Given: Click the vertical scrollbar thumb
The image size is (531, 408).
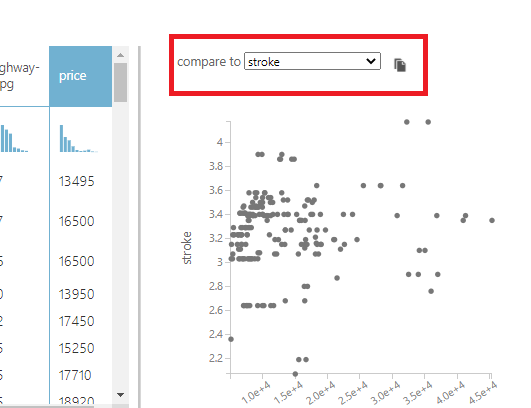Looking at the screenshot, I should [x=120, y=82].
